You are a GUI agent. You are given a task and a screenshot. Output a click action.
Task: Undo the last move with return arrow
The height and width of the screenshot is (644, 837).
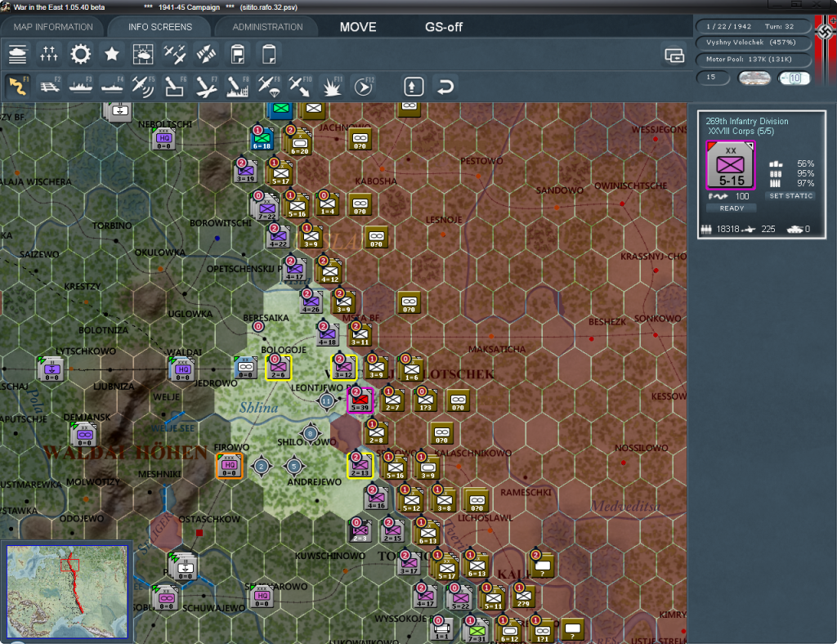pos(445,87)
